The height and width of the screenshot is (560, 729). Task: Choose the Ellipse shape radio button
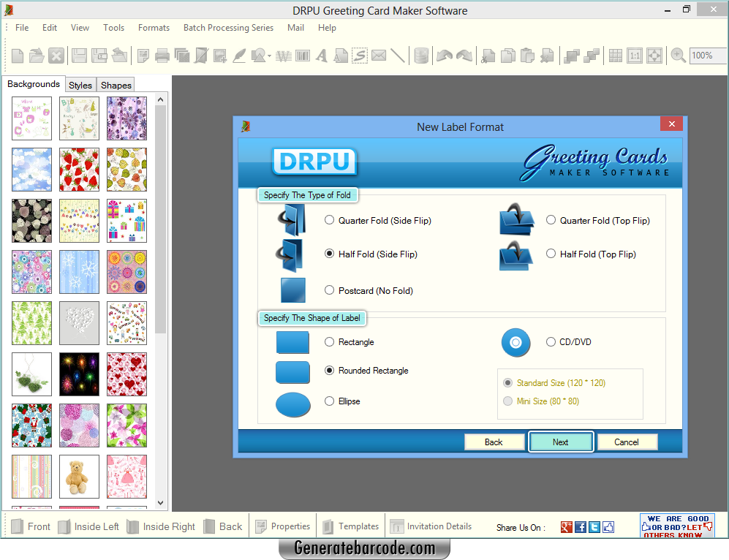tap(329, 401)
